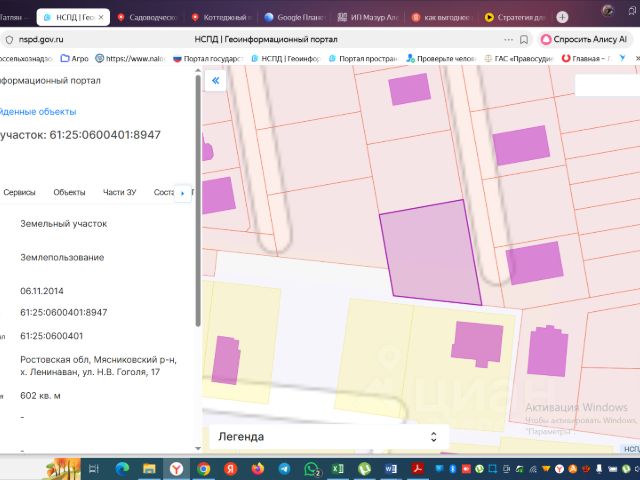Open Microsoft Edge from the taskbar

tap(122, 469)
